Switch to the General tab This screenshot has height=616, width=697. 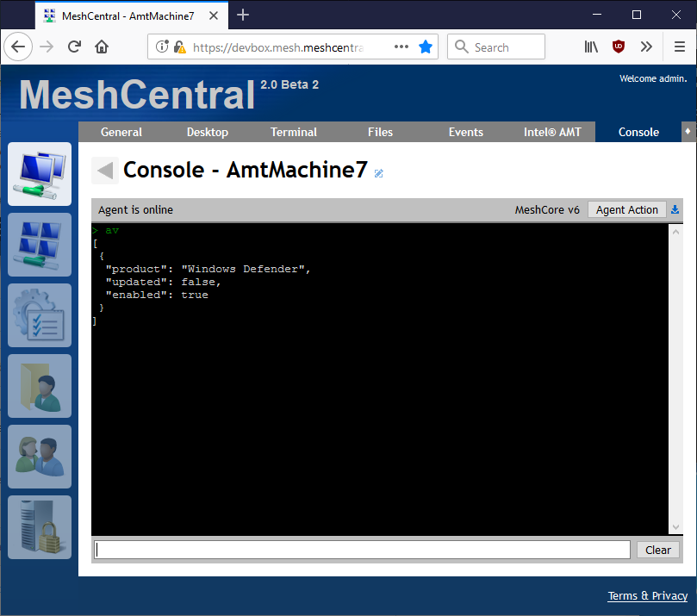pos(121,132)
